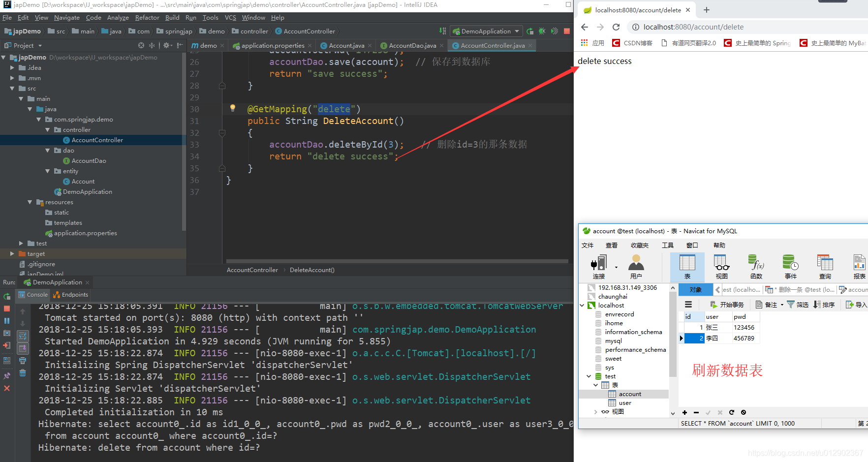Go back in the browser

585,27
